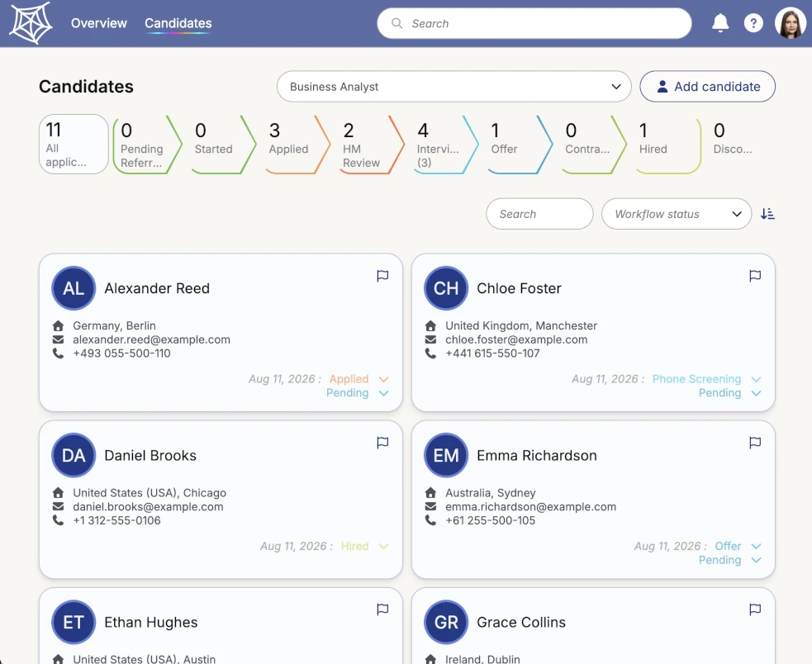Expand Daniel Brooks's Hired status chevron

click(384, 546)
